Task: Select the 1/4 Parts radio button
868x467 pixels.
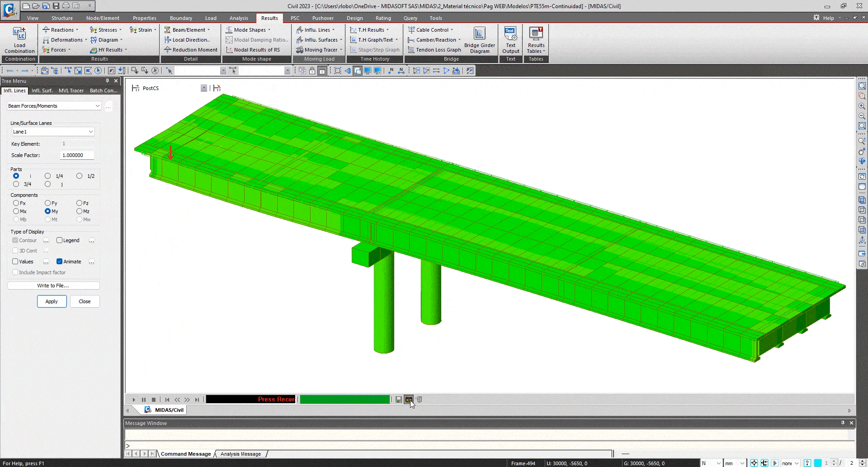Action: click(x=47, y=176)
